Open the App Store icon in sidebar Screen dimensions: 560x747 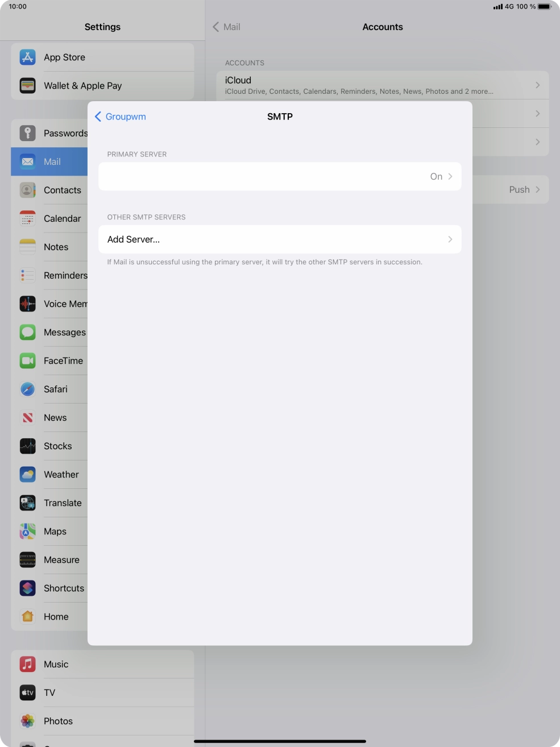(x=28, y=57)
